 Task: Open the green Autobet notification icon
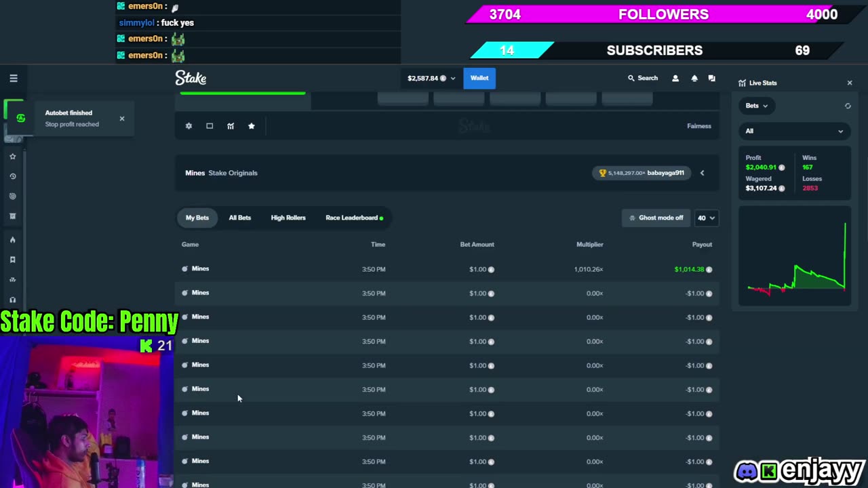(x=20, y=118)
